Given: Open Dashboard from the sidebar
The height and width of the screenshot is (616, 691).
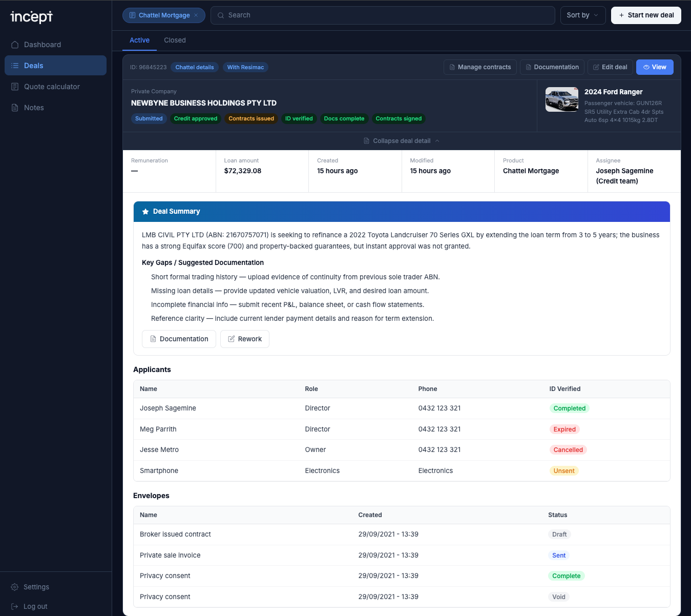Looking at the screenshot, I should 55,45.
